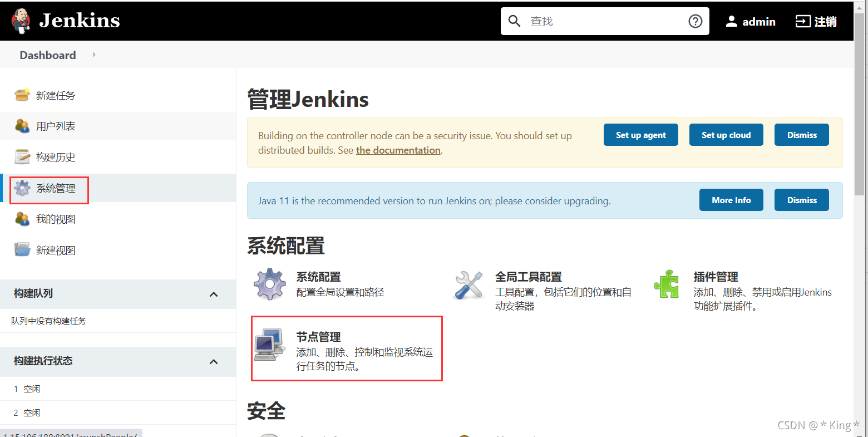Image resolution: width=868 pixels, height=437 pixels.
Task: Click executor 2 空闲 row
Action: point(118,413)
